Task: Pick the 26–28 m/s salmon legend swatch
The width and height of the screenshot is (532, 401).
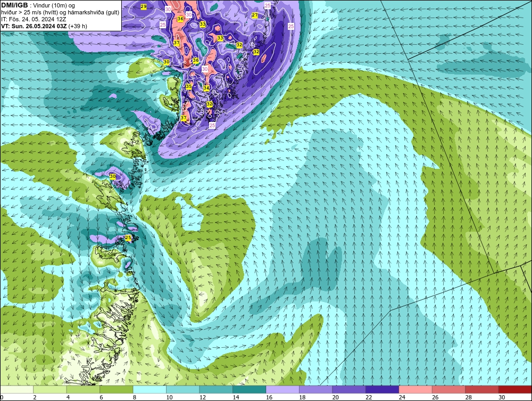Action: 449,389
